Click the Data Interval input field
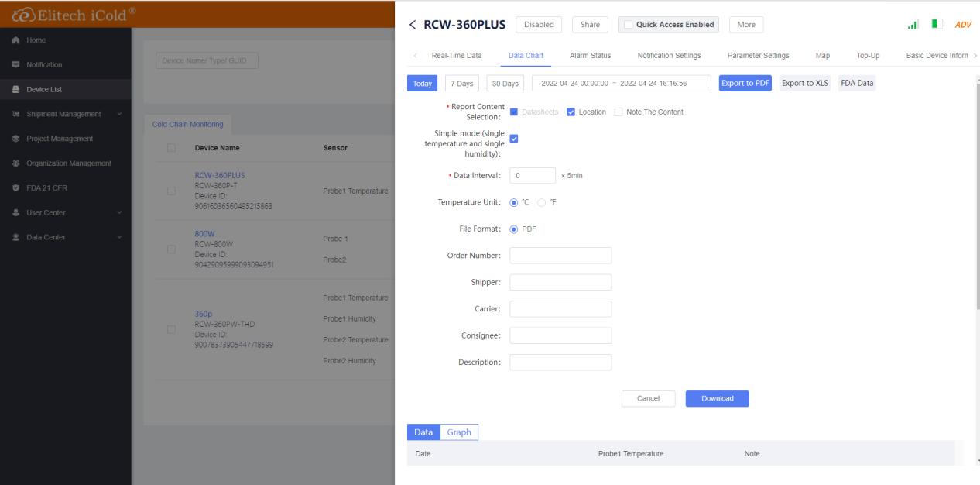980x485 pixels. 533,176
